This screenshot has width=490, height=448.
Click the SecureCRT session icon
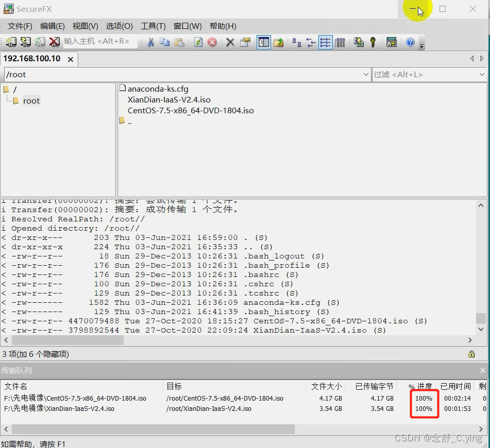click(x=391, y=42)
